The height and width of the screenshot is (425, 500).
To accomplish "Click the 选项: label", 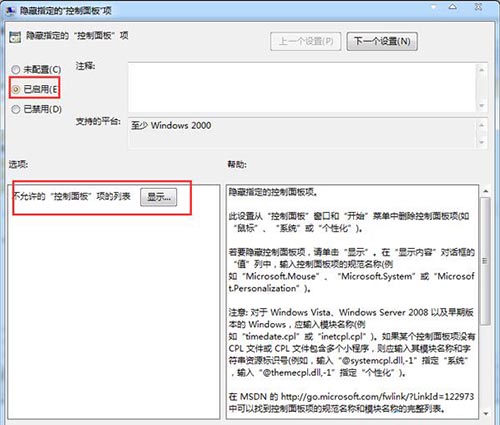I will (x=18, y=164).
